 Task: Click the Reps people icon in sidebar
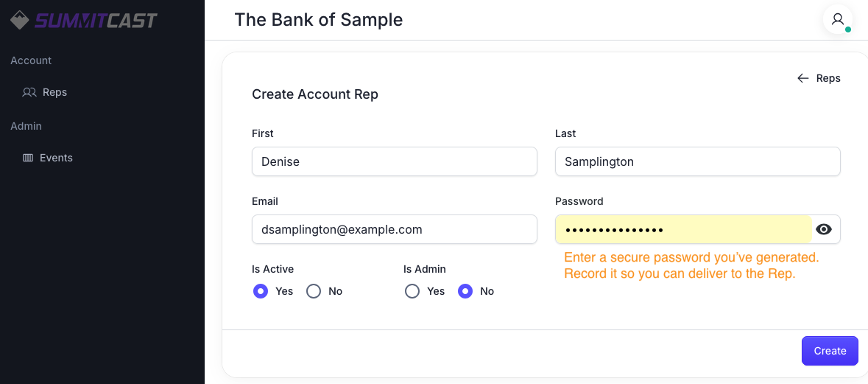(x=29, y=93)
